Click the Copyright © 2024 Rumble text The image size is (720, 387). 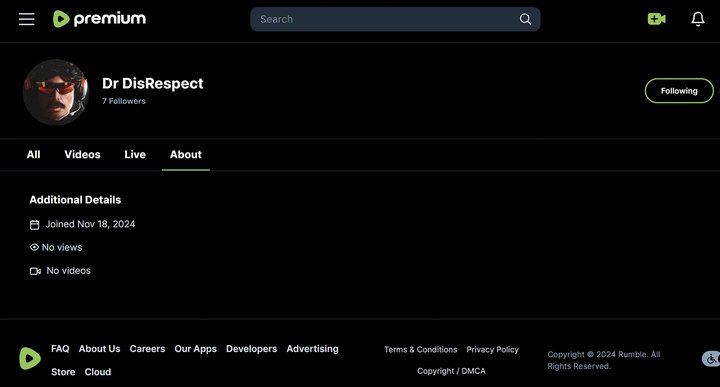[603, 360]
